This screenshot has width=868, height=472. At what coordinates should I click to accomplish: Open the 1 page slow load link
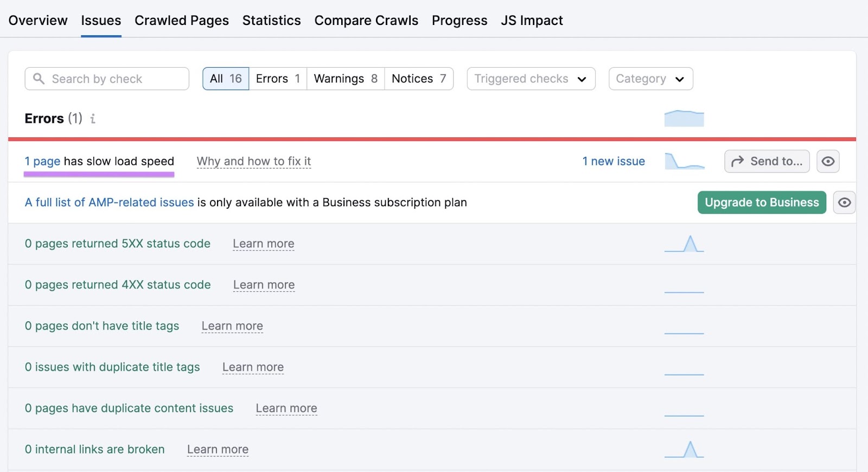(42, 161)
